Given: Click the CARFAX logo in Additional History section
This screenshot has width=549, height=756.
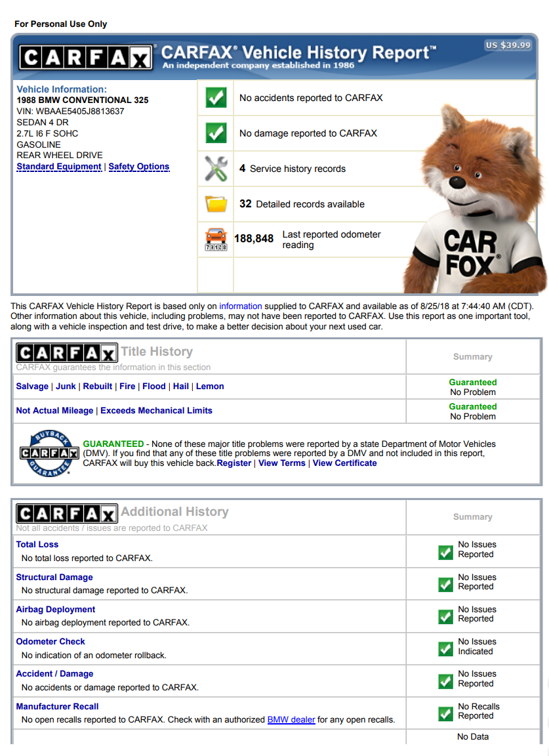Looking at the screenshot, I should click(66, 513).
